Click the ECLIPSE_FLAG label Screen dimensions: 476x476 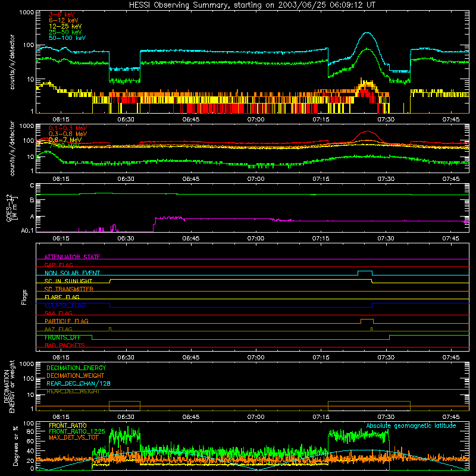click(x=65, y=305)
